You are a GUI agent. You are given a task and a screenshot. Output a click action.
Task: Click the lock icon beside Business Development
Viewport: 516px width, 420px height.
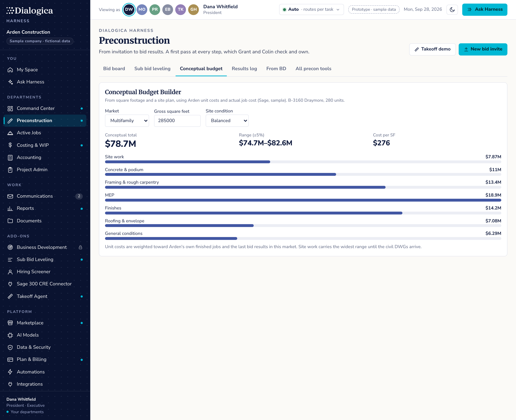(x=80, y=247)
